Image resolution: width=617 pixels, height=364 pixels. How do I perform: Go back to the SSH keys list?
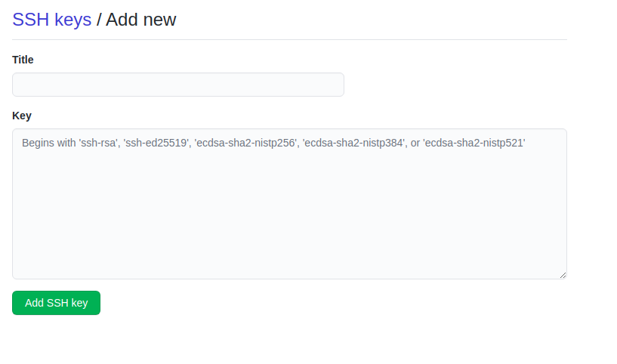pyautogui.click(x=51, y=20)
